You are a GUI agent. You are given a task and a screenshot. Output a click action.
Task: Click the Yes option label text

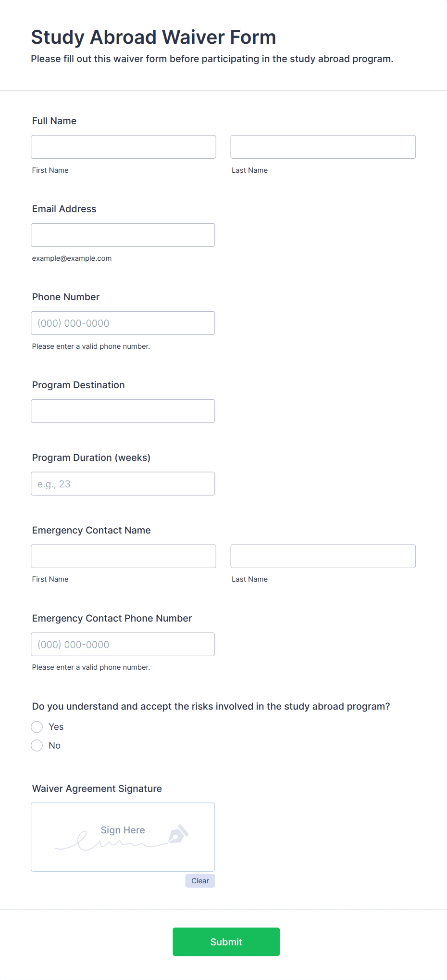pos(56,726)
